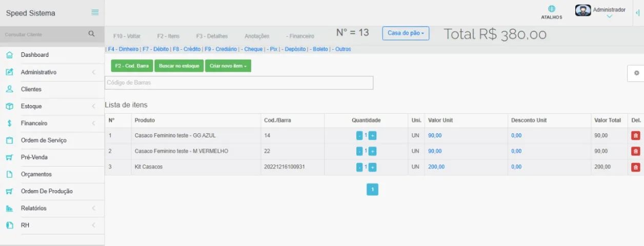The height and width of the screenshot is (246, 644).
Task: Click the Código de Barras input field
Action: [x=239, y=83]
